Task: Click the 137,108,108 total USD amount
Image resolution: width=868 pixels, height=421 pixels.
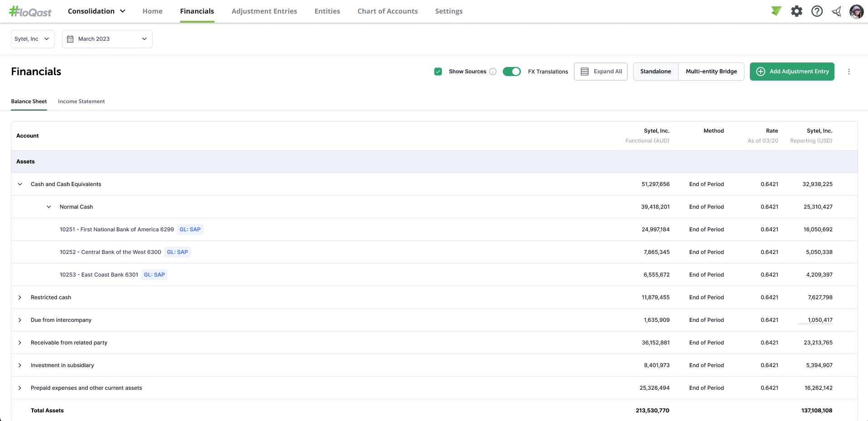Action: (x=816, y=411)
